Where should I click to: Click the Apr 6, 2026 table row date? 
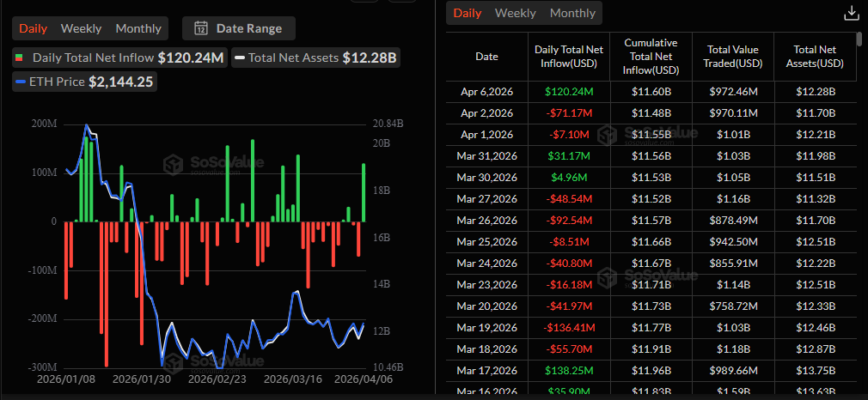click(486, 92)
